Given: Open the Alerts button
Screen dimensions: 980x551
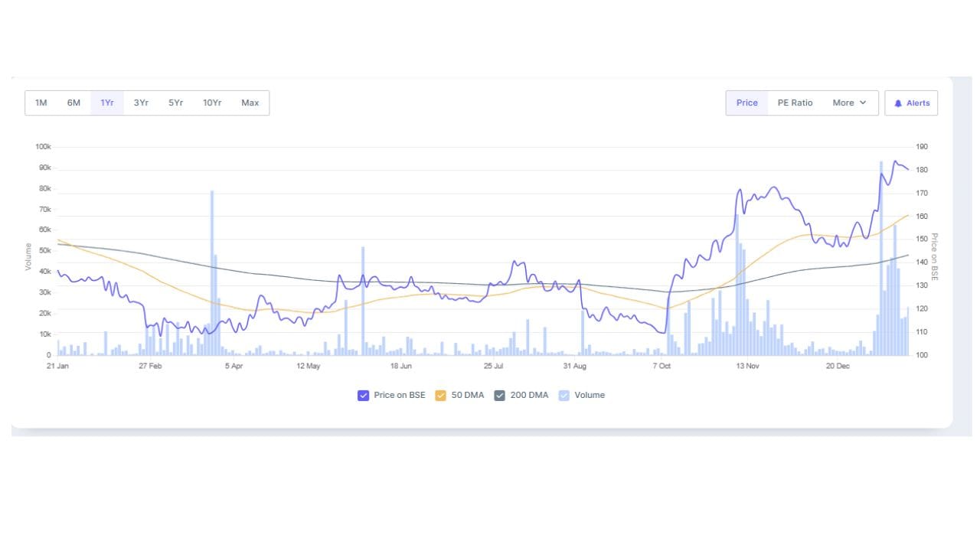Looking at the screenshot, I should 911,103.
